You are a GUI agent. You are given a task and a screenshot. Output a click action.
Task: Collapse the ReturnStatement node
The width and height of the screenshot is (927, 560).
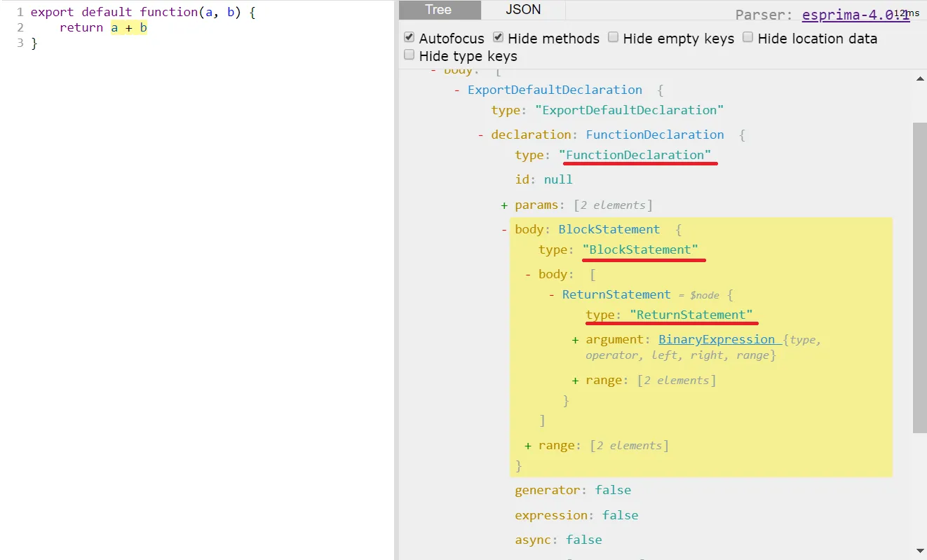click(x=551, y=295)
